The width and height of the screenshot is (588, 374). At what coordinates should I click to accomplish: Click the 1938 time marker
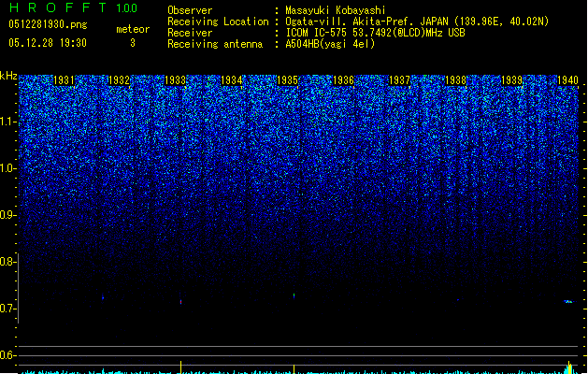tap(455, 80)
